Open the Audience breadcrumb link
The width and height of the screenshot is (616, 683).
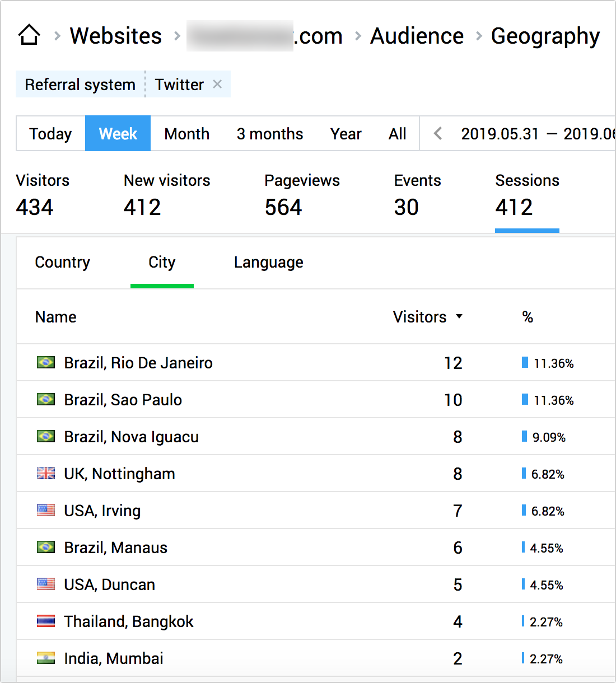417,35
